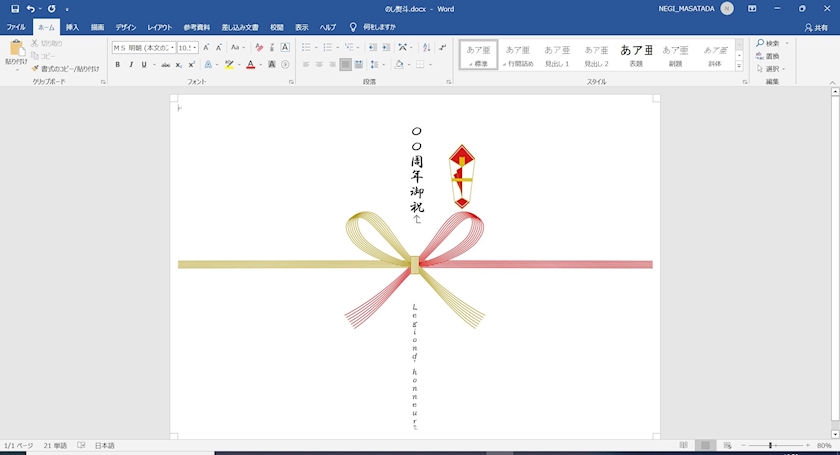The image size is (840, 455).
Task: Toggle Italic formatting button
Action: (x=130, y=64)
